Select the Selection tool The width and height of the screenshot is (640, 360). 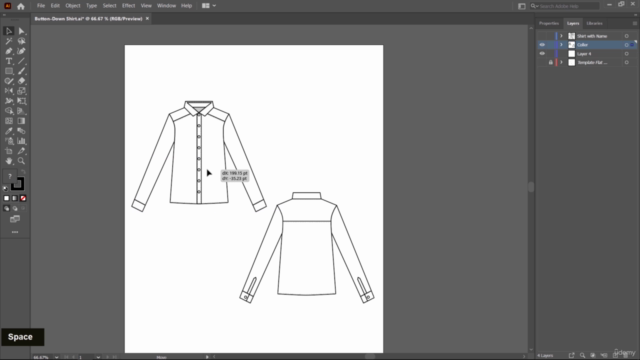[x=9, y=31]
